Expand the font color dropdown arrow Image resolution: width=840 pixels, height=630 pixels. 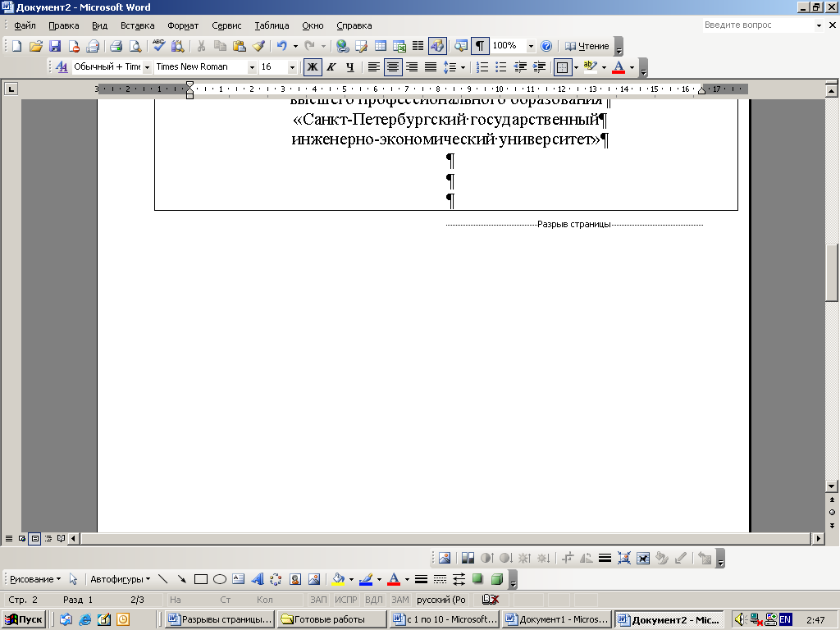click(x=632, y=67)
